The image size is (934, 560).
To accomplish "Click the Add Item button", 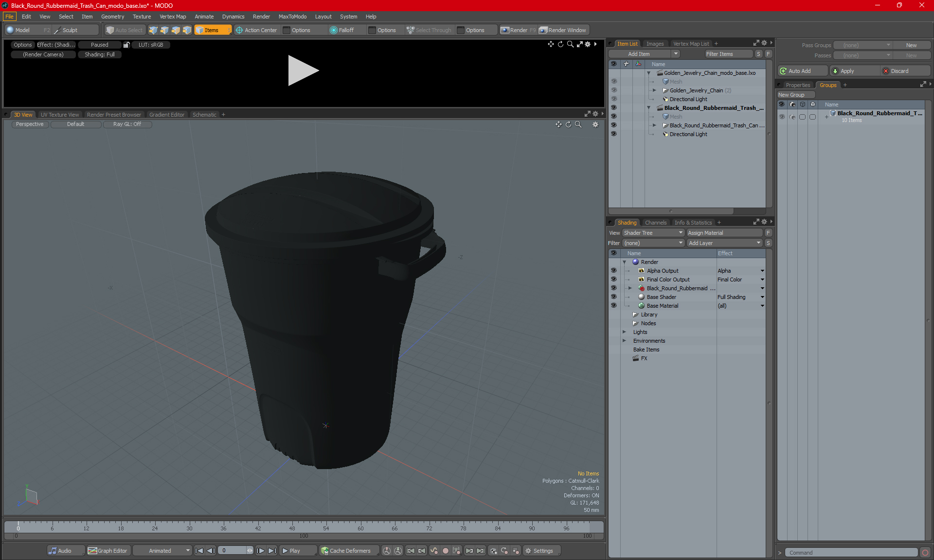I will tap(639, 54).
